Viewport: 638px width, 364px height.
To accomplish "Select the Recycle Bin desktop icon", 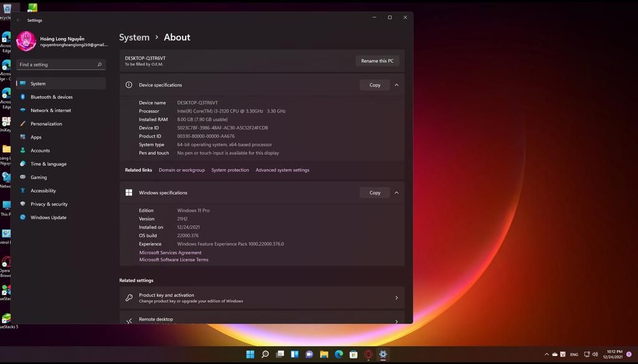I will (x=6, y=11).
